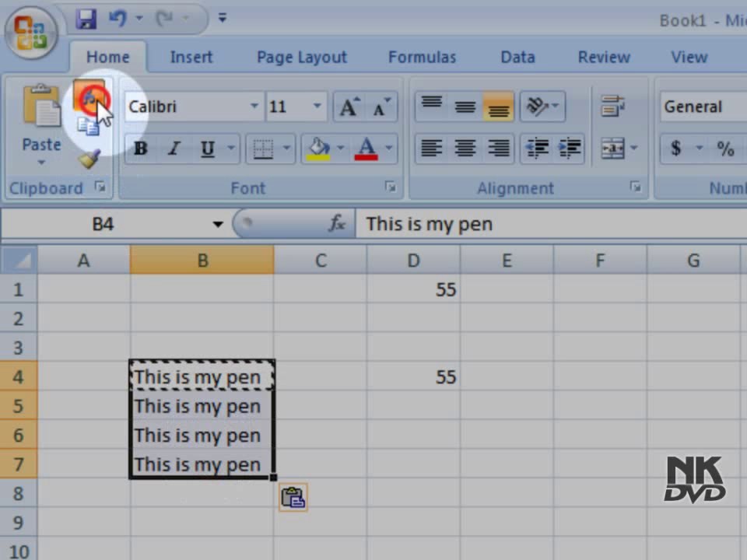
Task: Apply red font color
Action: click(x=366, y=149)
